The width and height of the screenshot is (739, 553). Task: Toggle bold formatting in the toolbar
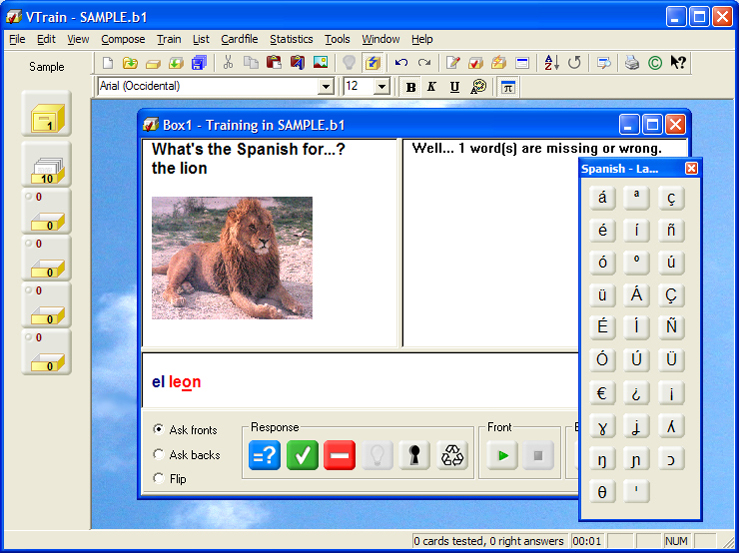click(410, 87)
